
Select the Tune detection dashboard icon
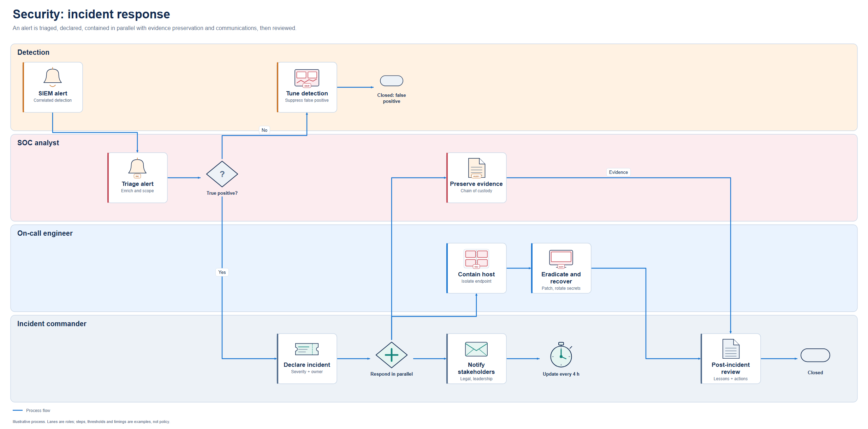pyautogui.click(x=307, y=78)
